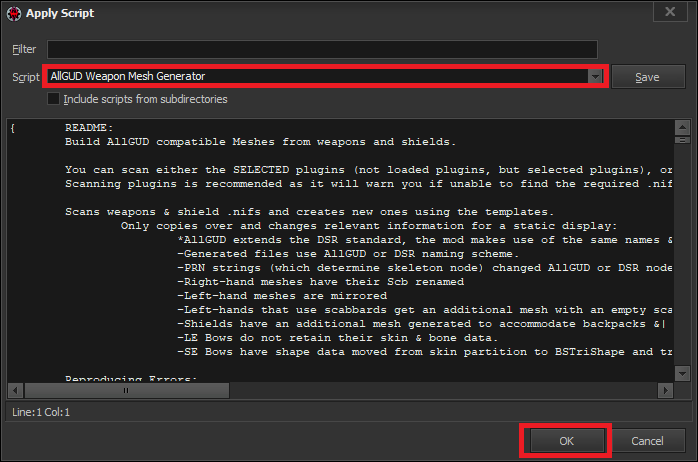Open the Script dropdown arrow

(x=595, y=77)
